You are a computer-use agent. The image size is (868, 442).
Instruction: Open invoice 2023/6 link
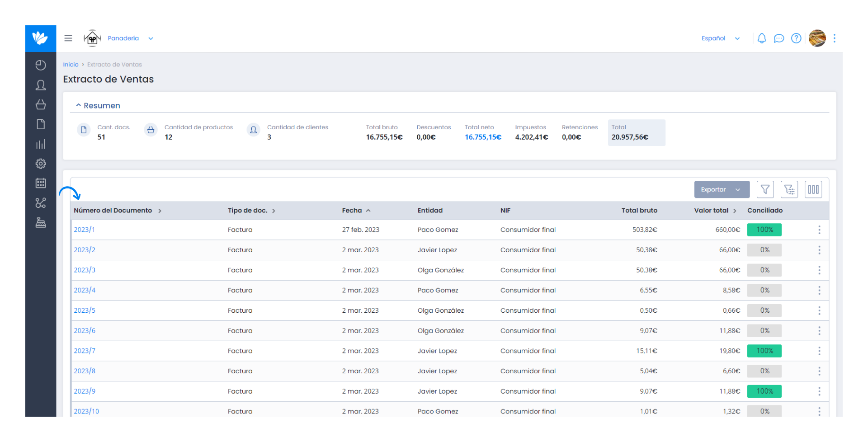pos(85,331)
